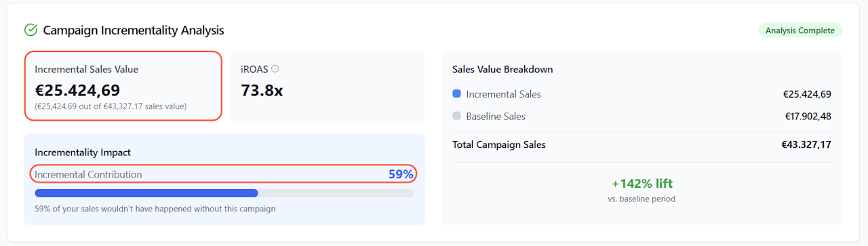This screenshot has height=246, width=868.
Task: Click the large €25.424,69 headline amount
Action: [x=77, y=89]
